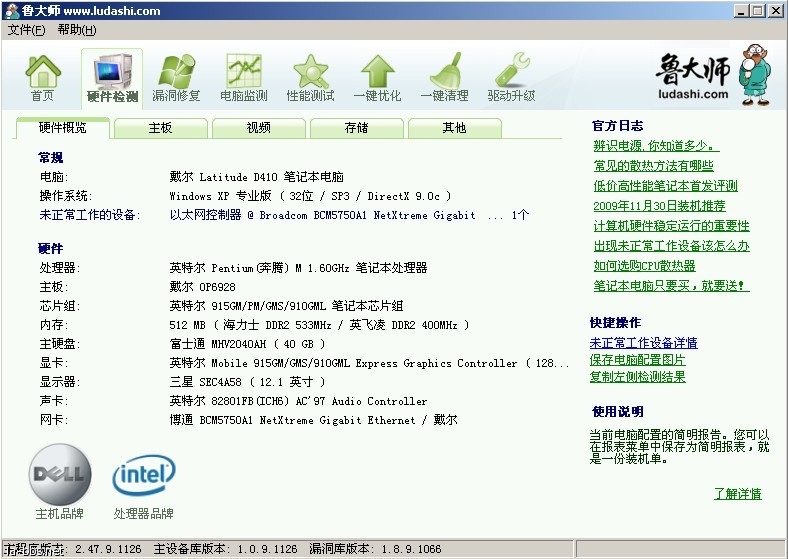Screen dimensions: 788x559
Task: Switch to the 视频 tab
Action: (258, 128)
